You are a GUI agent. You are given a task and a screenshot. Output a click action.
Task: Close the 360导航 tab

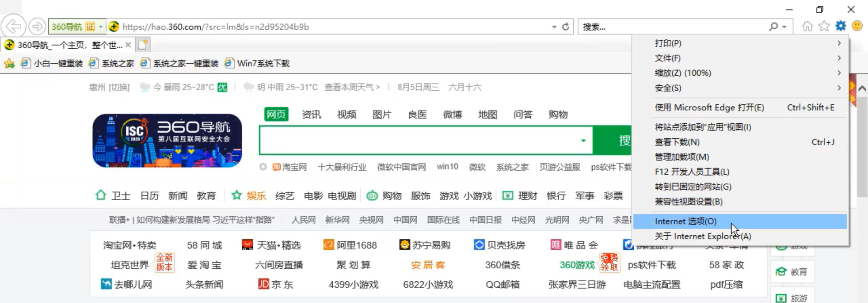pos(128,45)
